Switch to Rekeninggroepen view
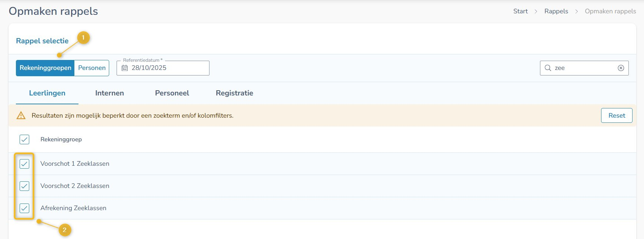This screenshot has width=644, height=239. 45,68
